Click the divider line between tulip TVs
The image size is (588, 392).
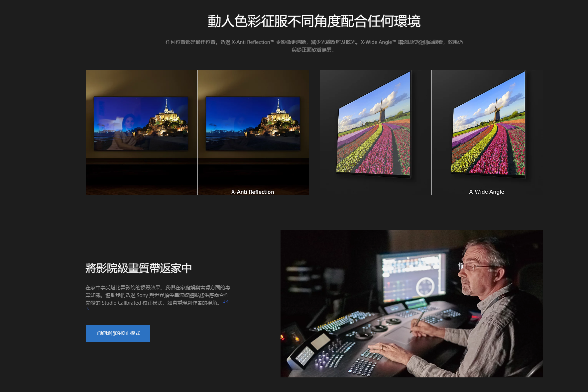tap(431, 133)
